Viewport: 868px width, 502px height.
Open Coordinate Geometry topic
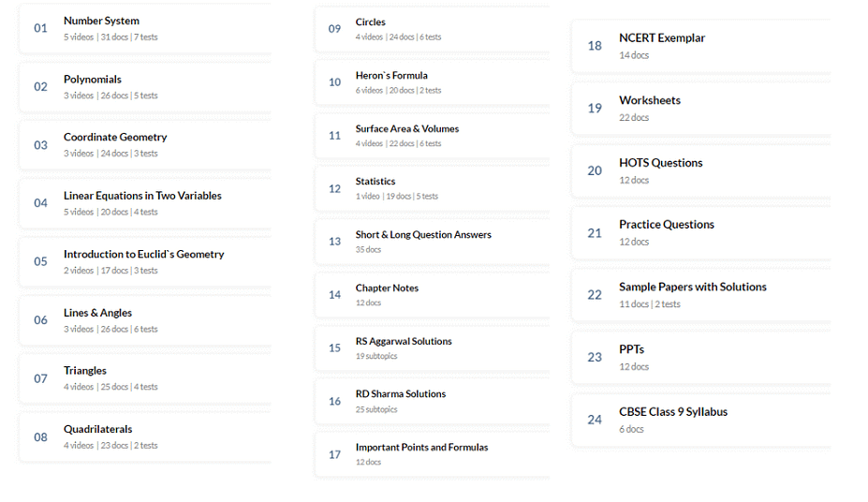115,138
